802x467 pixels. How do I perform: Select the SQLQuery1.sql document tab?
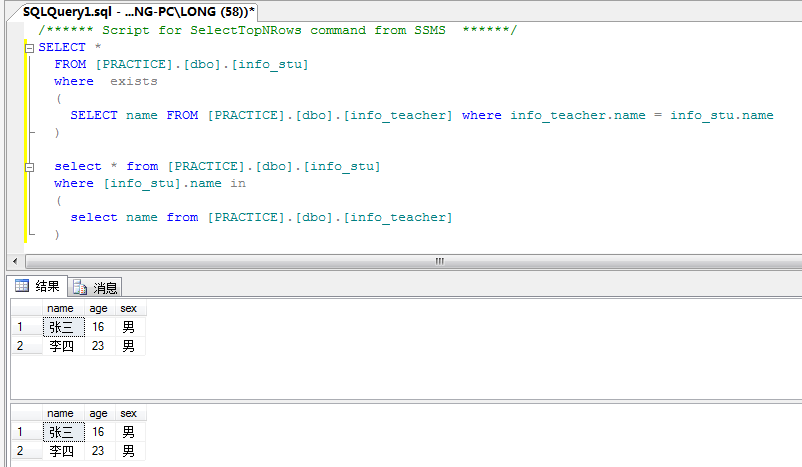138,12
